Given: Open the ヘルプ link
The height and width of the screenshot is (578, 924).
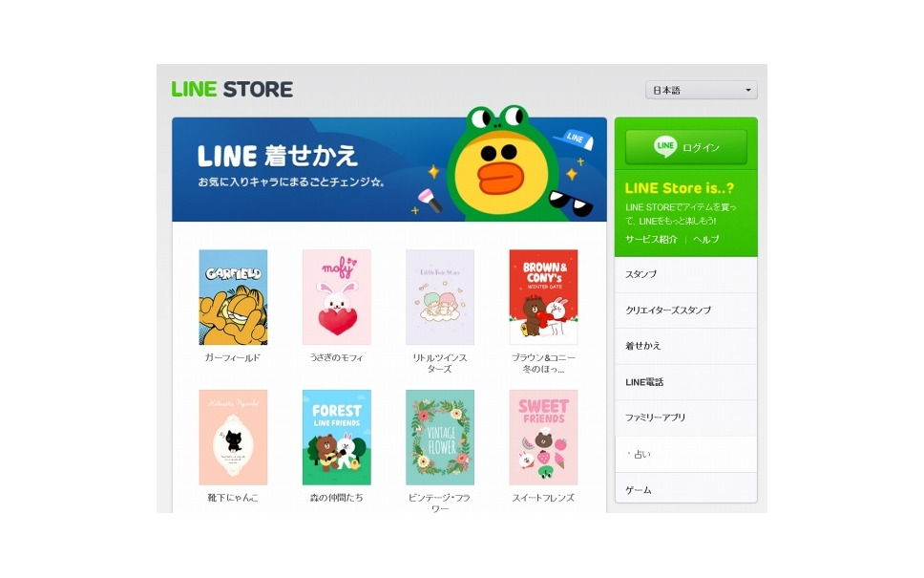Looking at the screenshot, I should pos(706,239).
